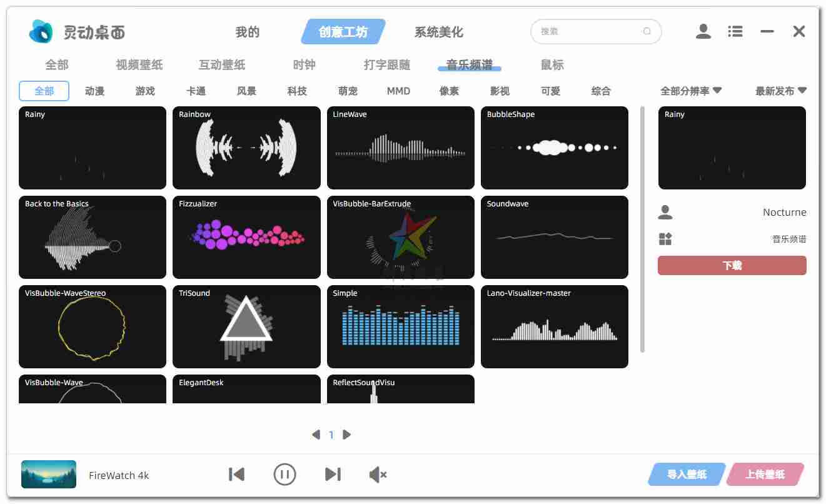Skip to the previous wallpaper track

tap(236, 475)
